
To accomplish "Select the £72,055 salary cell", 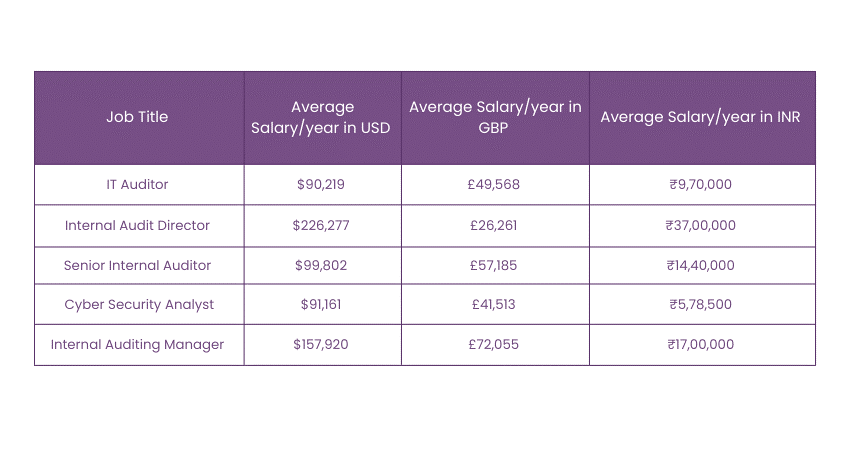I will click(495, 344).
